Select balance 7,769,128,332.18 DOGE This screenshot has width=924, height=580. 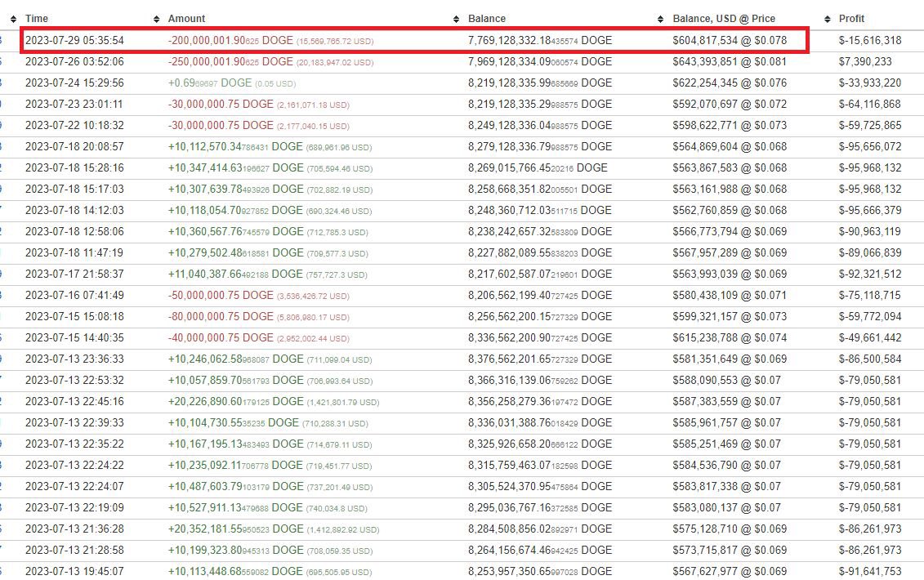(540, 41)
